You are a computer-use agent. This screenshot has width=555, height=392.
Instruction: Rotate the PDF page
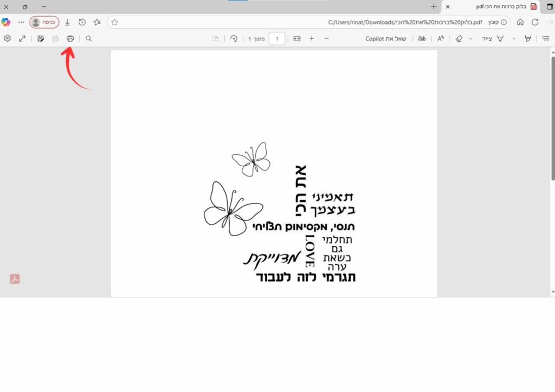point(234,38)
